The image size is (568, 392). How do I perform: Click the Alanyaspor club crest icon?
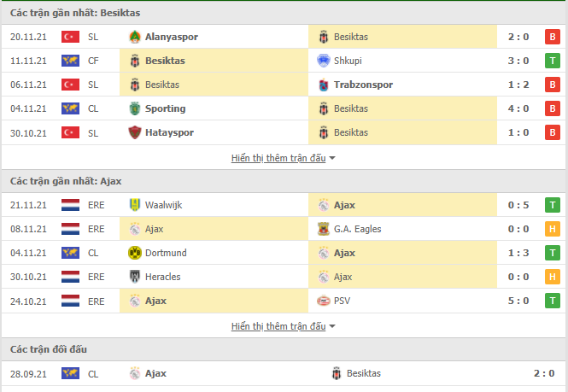[x=135, y=37]
